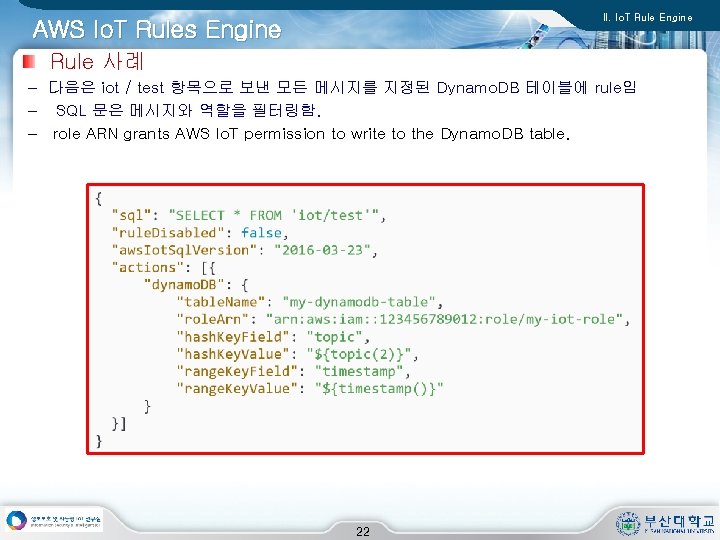Image resolution: width=720 pixels, height=540 pixels.
Task: Click the "topic" value
Action: [334, 337]
